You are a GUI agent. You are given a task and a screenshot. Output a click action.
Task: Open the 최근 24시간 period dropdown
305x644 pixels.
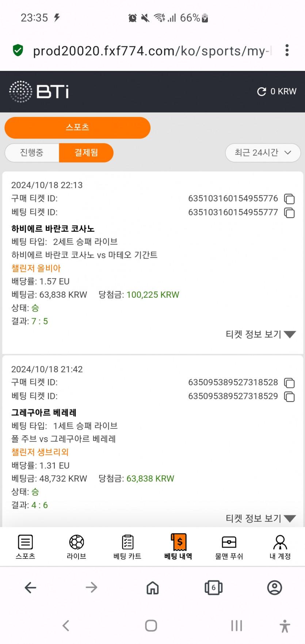click(x=263, y=153)
